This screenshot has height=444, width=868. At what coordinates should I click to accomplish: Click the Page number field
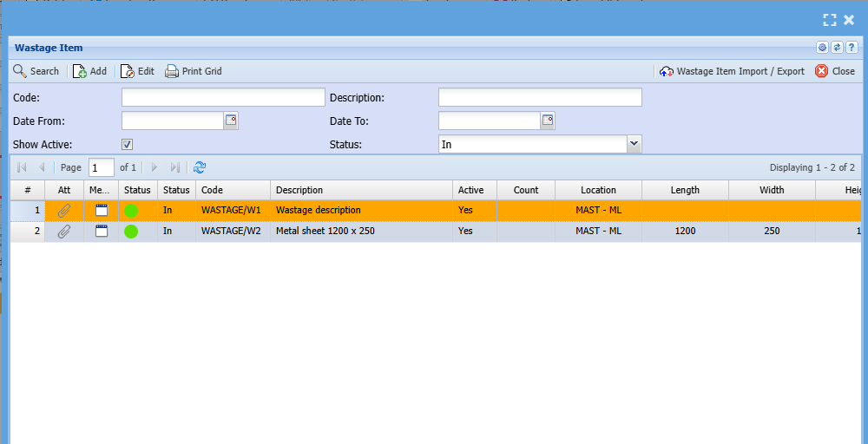point(102,167)
